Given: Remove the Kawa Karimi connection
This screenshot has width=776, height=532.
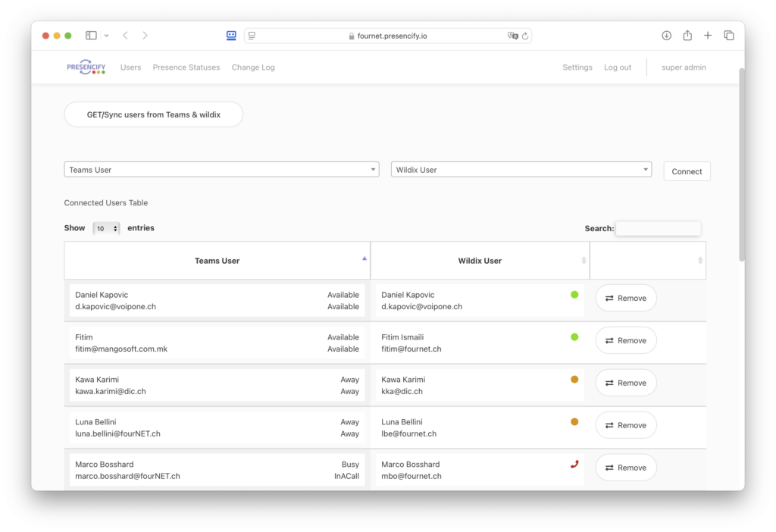Looking at the screenshot, I should 625,383.
